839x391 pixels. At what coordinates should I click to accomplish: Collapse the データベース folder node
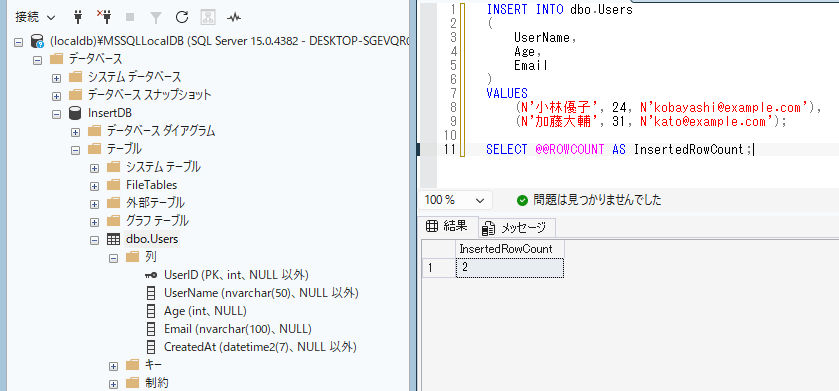pos(37,59)
